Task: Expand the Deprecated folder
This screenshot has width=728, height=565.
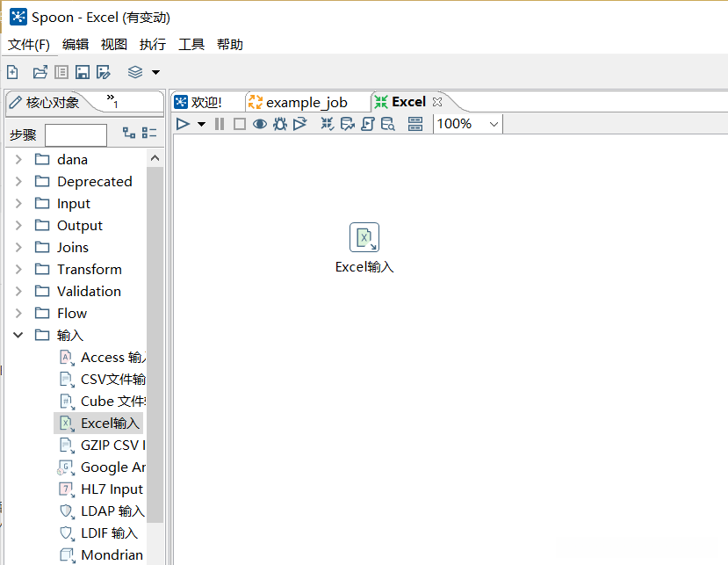Action: point(18,181)
